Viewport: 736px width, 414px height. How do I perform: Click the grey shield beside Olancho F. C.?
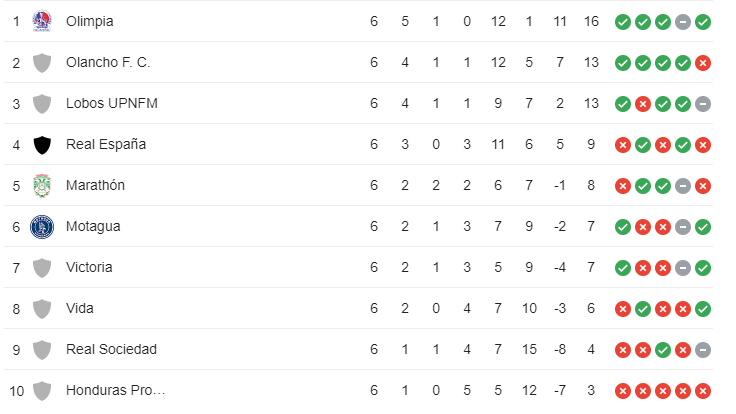click(x=42, y=63)
